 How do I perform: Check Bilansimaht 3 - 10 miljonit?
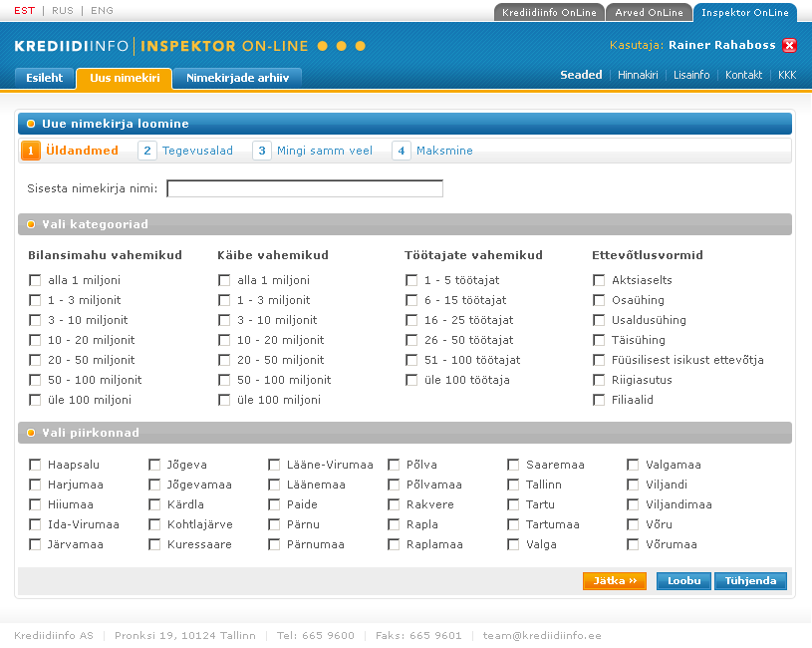click(35, 320)
